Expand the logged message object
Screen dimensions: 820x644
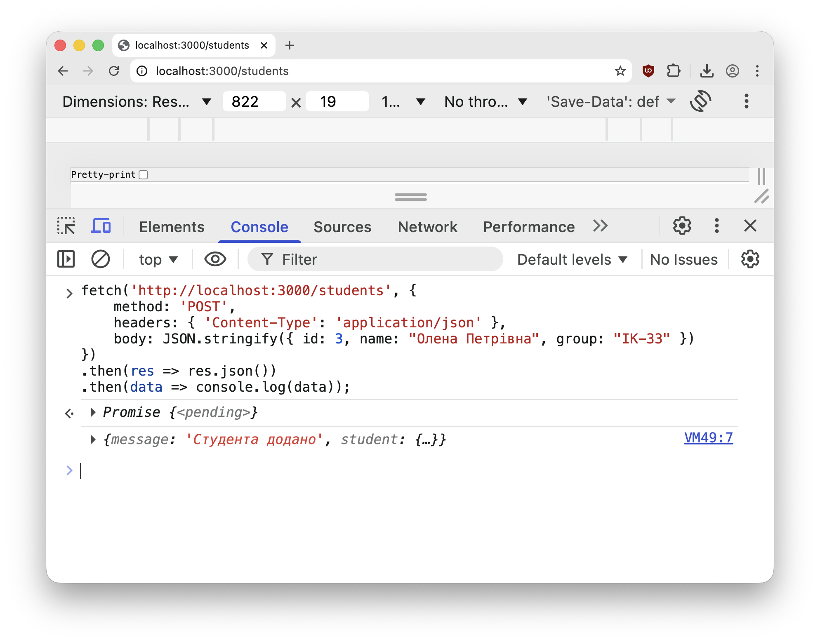(x=93, y=440)
